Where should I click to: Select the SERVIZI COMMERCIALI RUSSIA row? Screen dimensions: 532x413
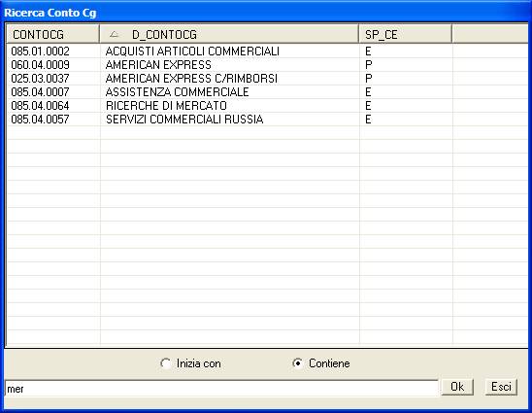point(267,120)
